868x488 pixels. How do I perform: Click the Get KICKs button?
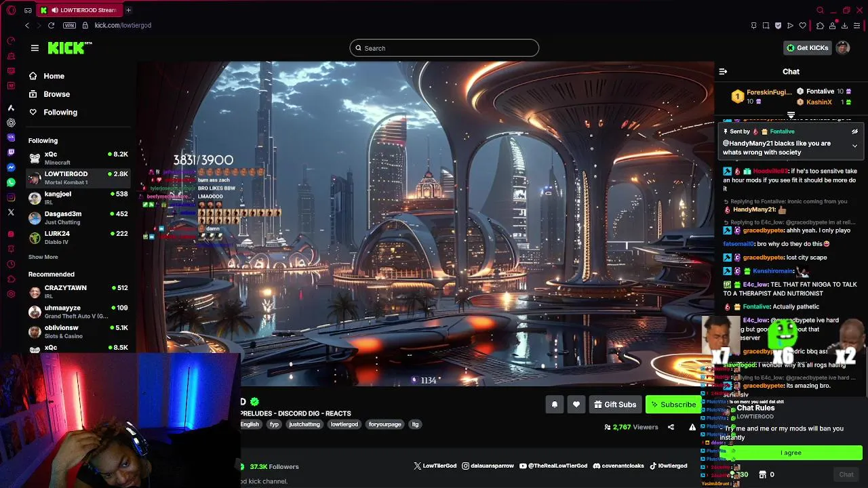[807, 48]
